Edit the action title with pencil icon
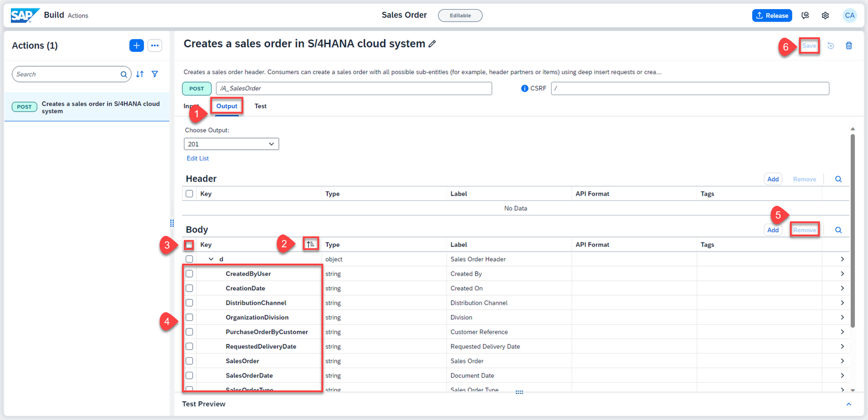Screen dimensions: 868x420 pos(432,44)
